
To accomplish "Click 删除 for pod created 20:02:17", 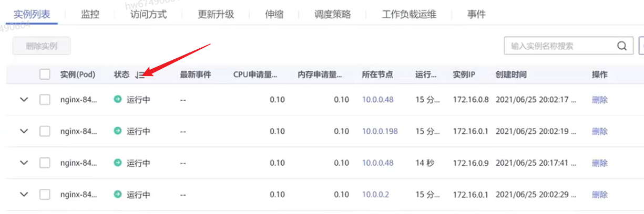I will (x=599, y=100).
